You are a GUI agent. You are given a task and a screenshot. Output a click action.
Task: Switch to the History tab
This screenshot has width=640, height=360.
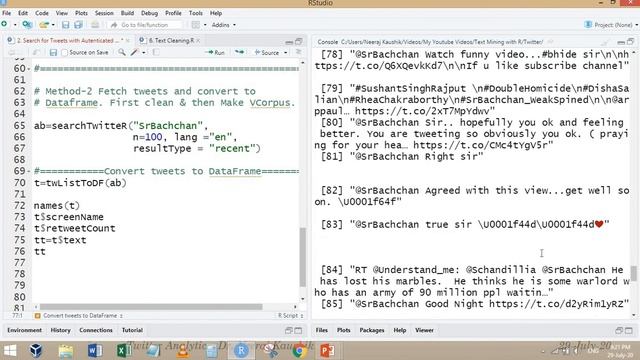(x=60, y=330)
